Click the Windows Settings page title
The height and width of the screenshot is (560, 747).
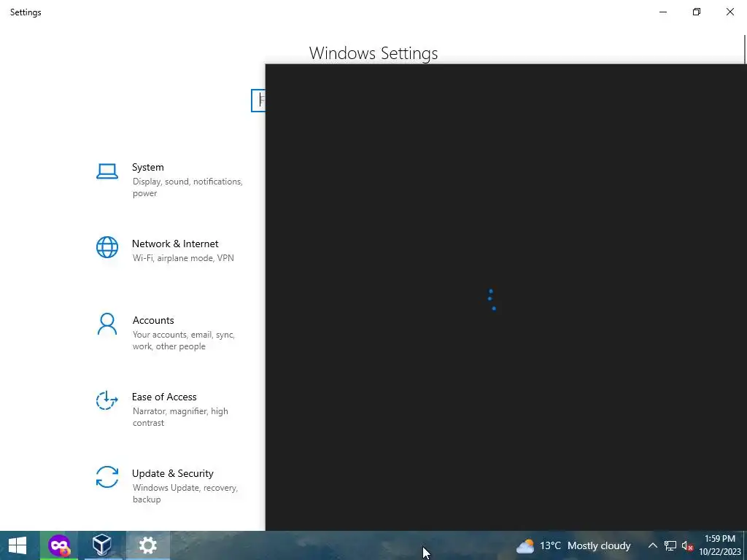tap(373, 52)
